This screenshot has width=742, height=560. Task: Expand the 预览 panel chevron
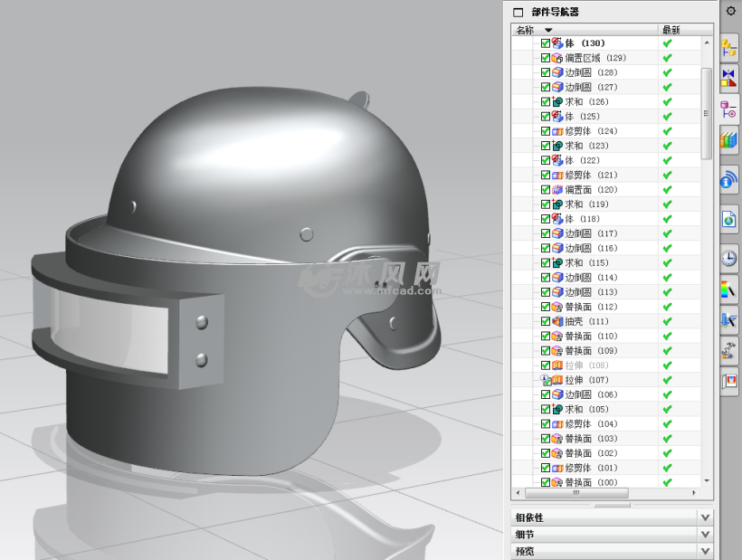pos(705,551)
